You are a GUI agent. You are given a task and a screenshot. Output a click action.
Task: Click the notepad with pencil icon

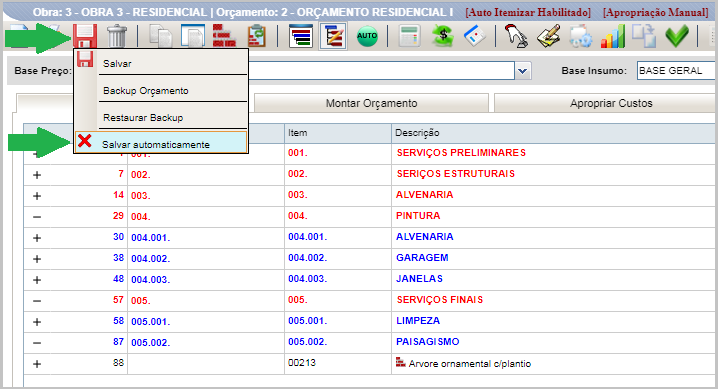tap(549, 36)
